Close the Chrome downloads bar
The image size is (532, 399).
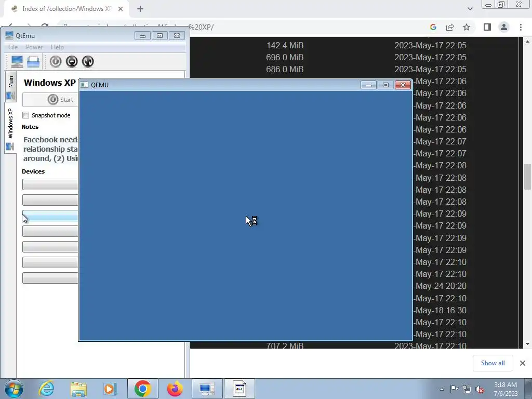point(523,363)
